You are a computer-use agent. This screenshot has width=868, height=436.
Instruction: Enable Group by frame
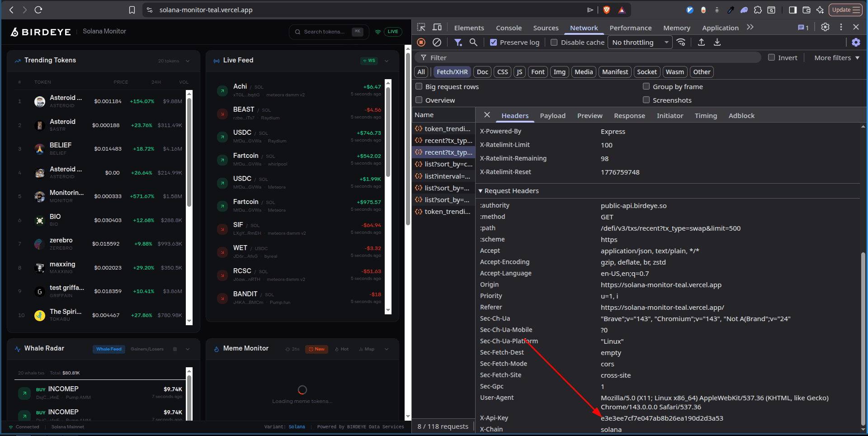click(x=646, y=86)
